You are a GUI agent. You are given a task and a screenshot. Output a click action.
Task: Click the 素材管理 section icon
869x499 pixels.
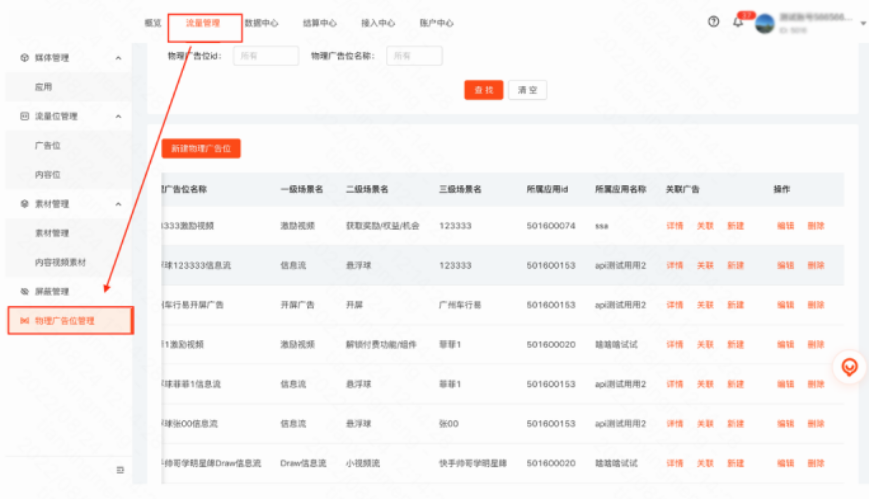click(x=24, y=203)
